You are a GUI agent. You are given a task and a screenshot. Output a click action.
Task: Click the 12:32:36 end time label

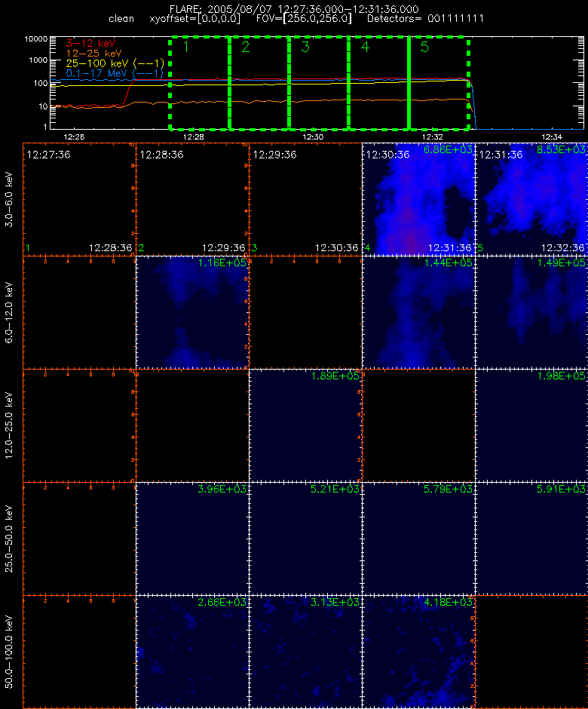pos(562,248)
